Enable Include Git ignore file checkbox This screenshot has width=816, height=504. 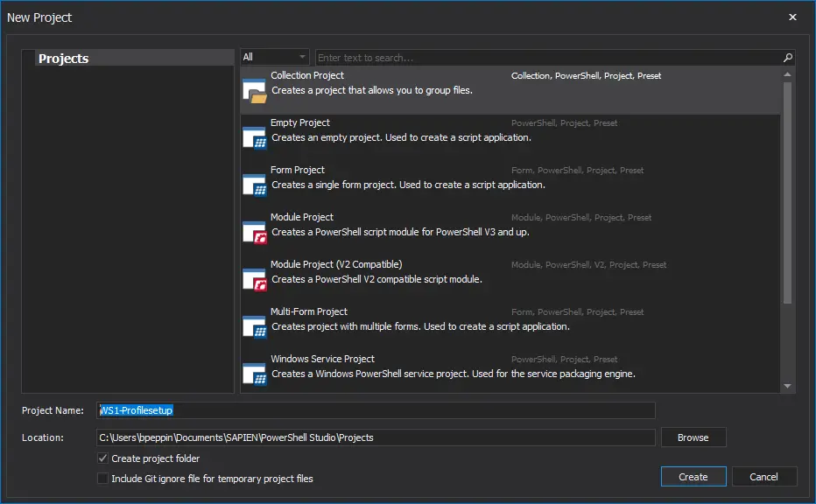point(103,479)
